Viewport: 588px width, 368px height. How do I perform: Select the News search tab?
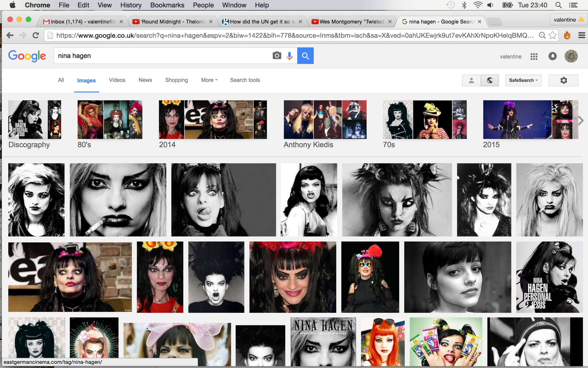click(x=145, y=80)
